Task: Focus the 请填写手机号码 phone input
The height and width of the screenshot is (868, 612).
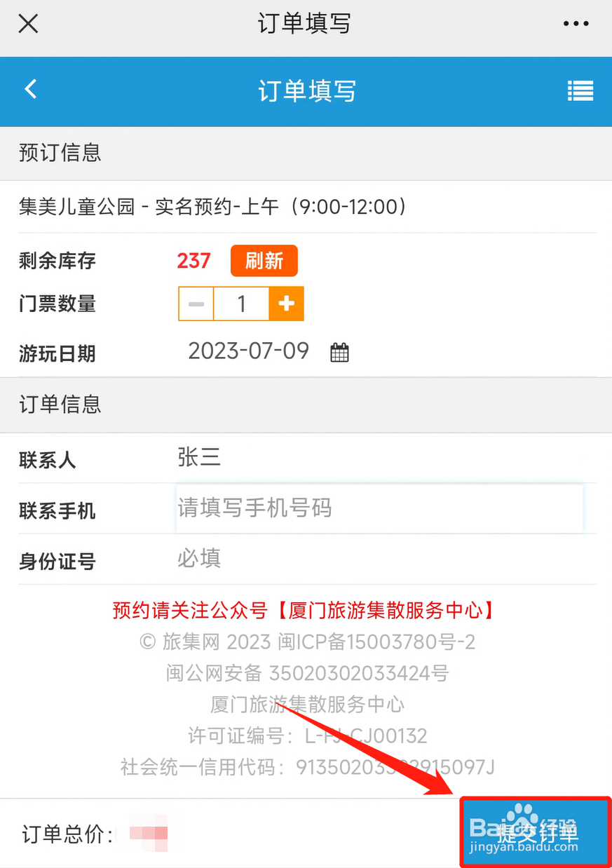Action: [379, 508]
